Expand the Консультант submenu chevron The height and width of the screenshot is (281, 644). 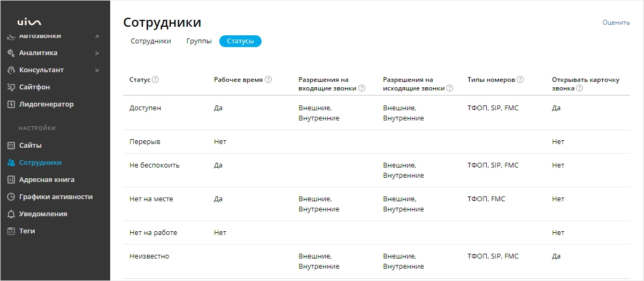coord(97,70)
